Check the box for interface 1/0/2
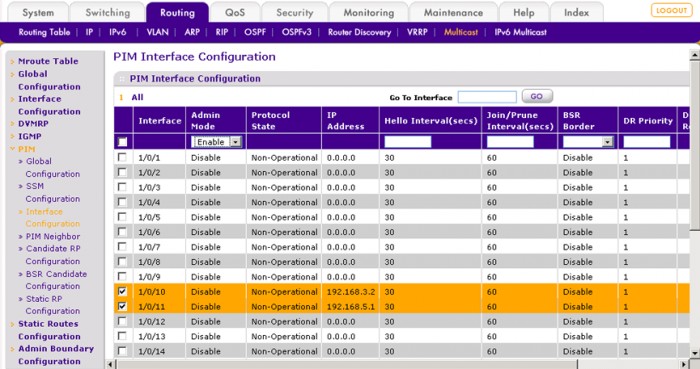This screenshot has width=700, height=369. pos(122,172)
